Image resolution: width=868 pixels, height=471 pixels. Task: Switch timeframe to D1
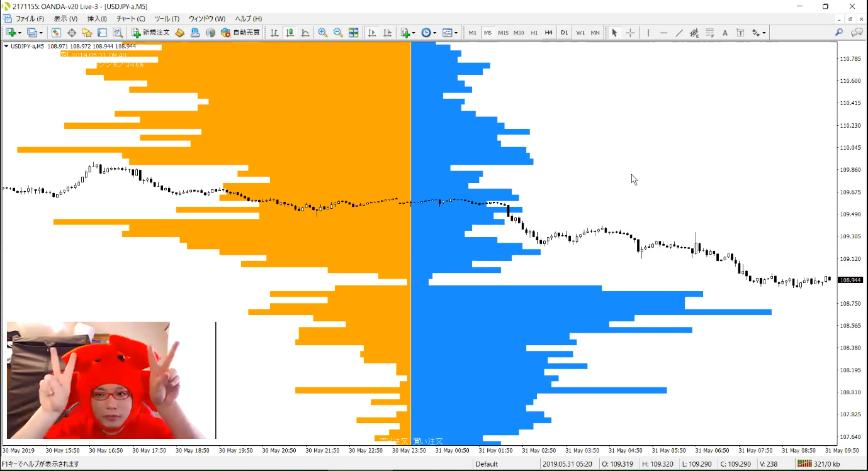[x=565, y=33]
